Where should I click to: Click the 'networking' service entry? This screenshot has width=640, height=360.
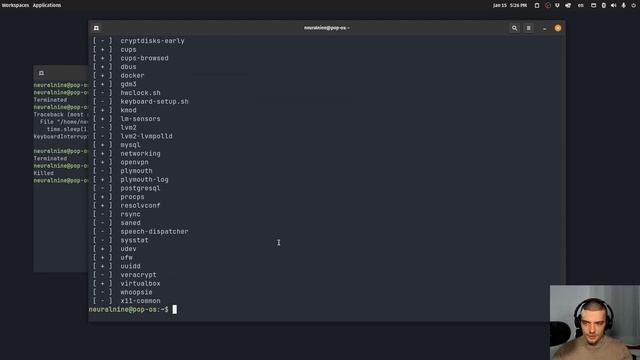(x=140, y=153)
